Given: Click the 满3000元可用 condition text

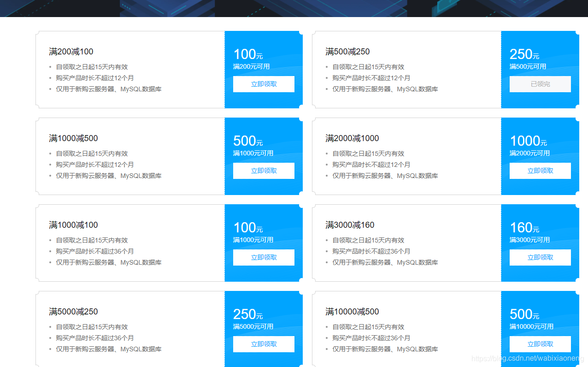Looking at the screenshot, I should [530, 240].
